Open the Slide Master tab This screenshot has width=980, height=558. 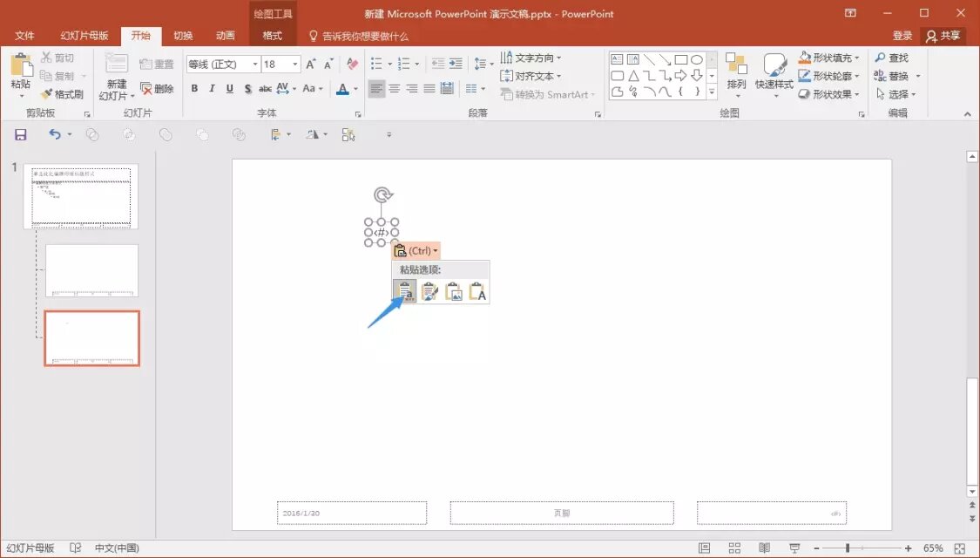tap(84, 36)
